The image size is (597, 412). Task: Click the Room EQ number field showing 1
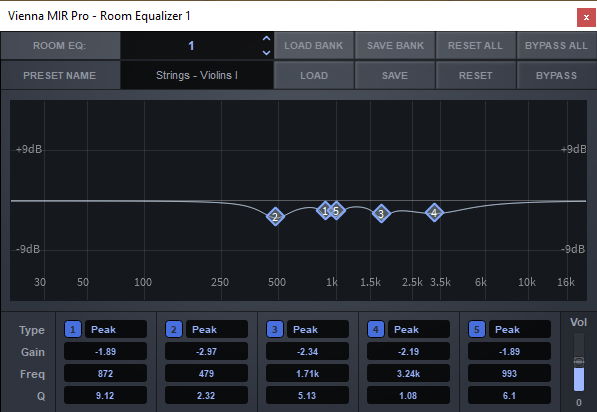[x=191, y=45]
